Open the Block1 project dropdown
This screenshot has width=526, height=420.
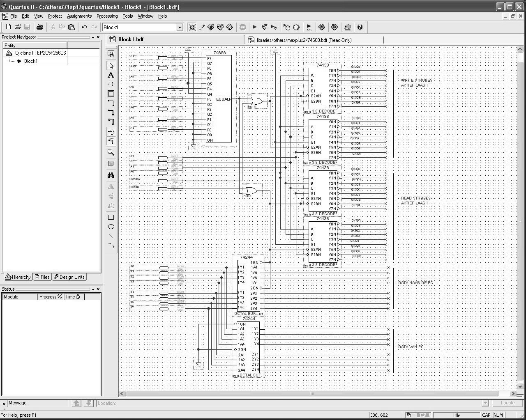point(180,27)
